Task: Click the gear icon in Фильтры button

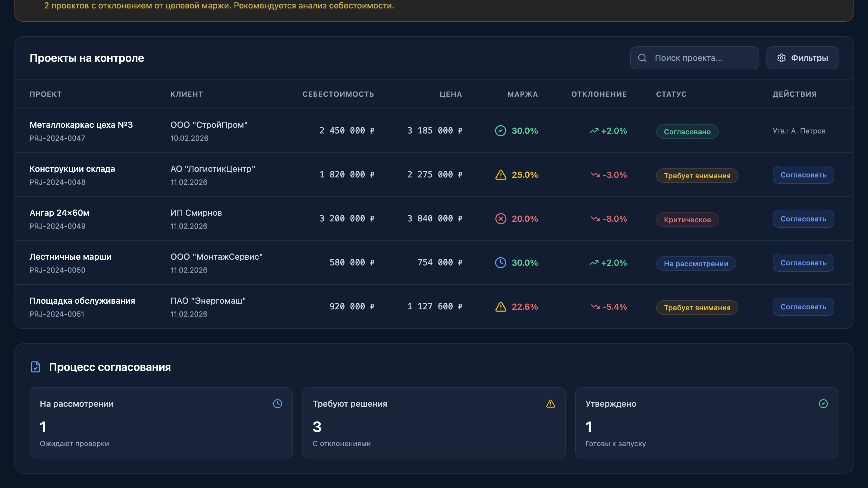Action: 781,58
